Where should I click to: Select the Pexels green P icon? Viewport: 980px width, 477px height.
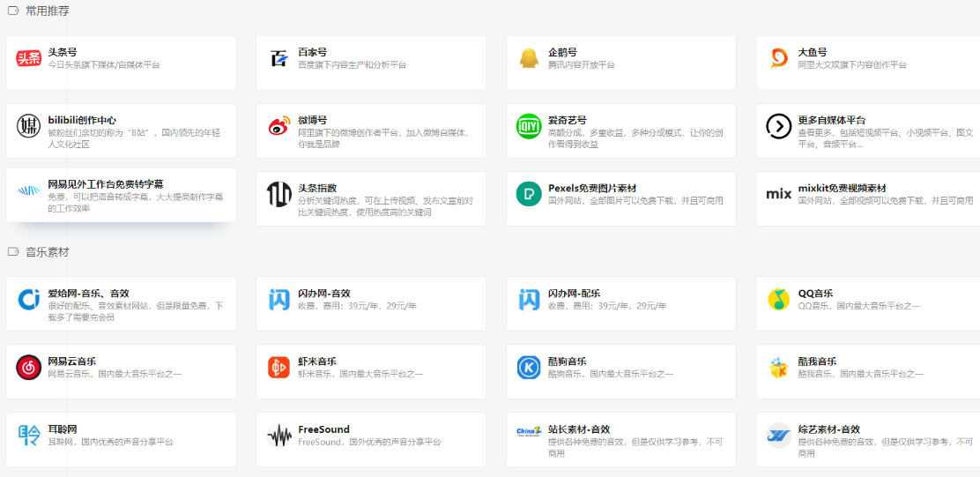coord(529,195)
